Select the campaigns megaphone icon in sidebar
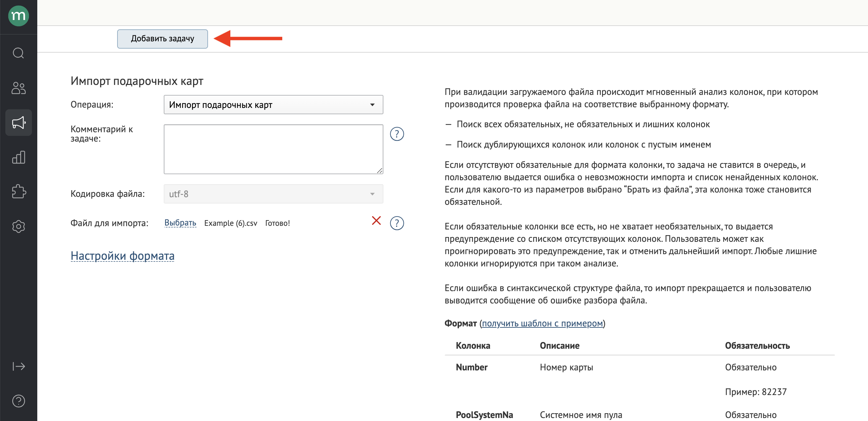Screen dimensions: 868x421 click(19, 123)
